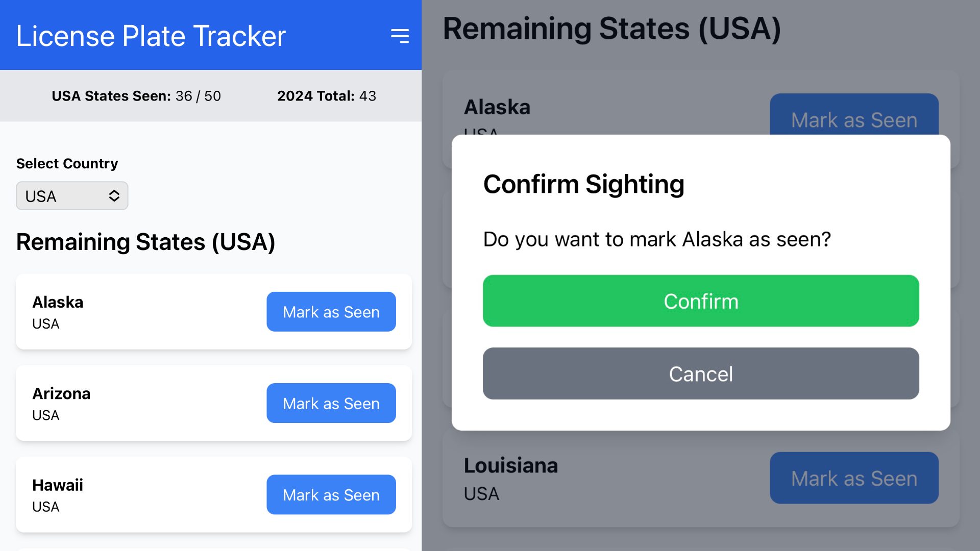Screen dimensions: 980x551
Task: Expand the Select Country picker
Action: (x=70, y=196)
